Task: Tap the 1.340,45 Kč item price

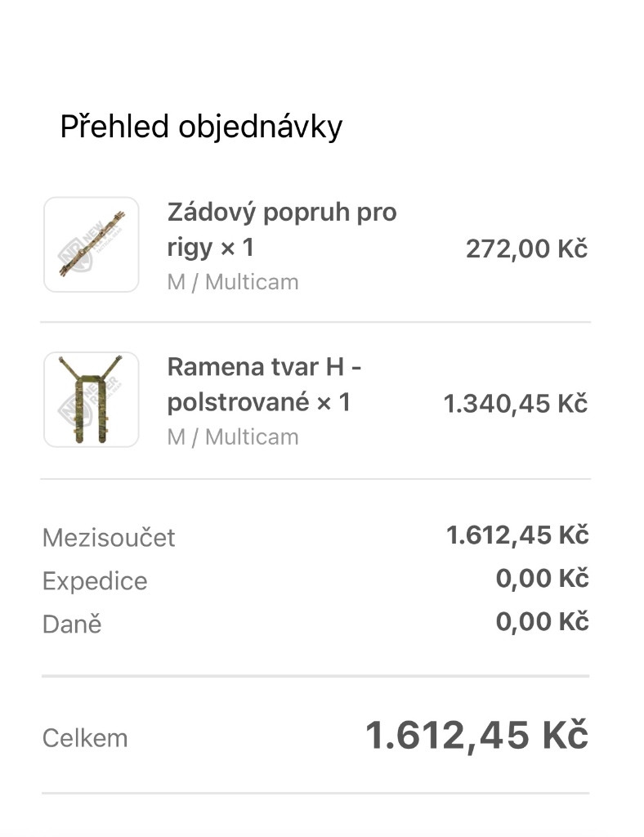Action: 515,404
